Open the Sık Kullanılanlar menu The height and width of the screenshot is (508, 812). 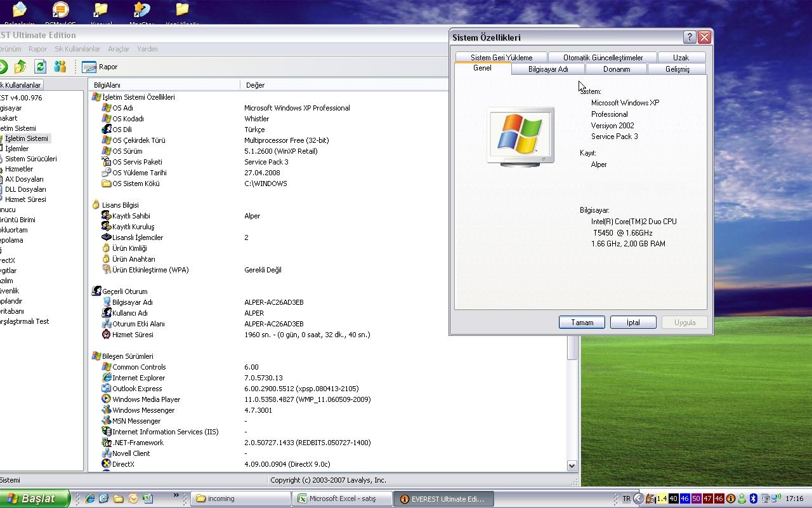click(77, 49)
